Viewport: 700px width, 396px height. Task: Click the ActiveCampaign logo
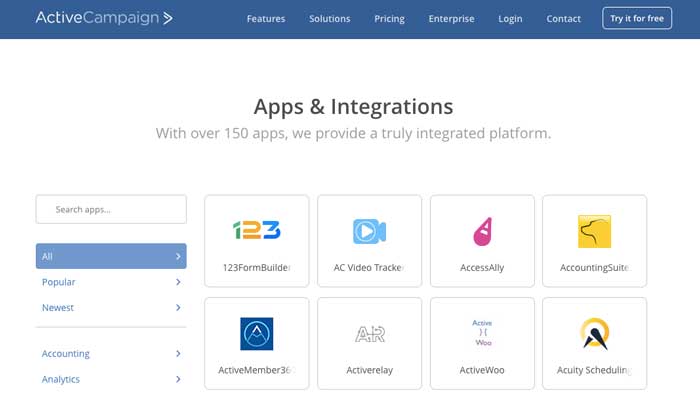104,18
